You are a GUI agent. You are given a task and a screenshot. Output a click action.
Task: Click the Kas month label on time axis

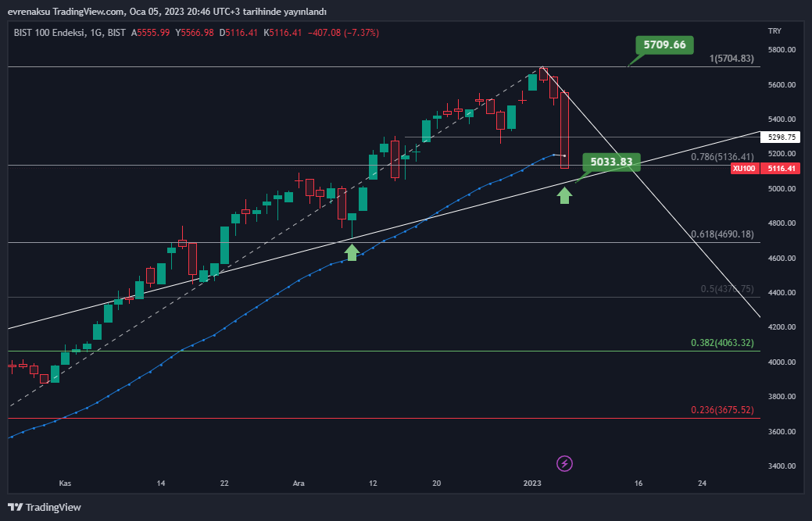click(65, 484)
